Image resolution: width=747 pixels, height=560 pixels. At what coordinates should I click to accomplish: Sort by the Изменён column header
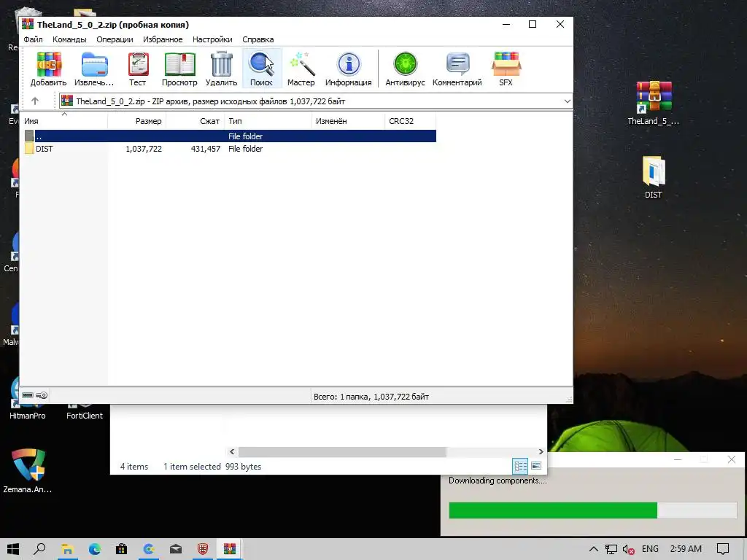348,121
